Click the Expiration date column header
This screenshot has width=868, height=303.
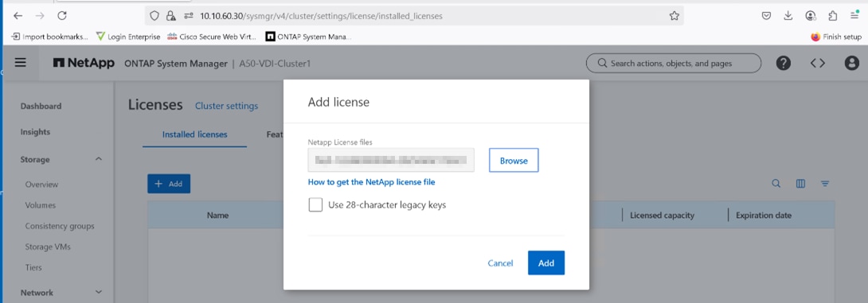[764, 215]
